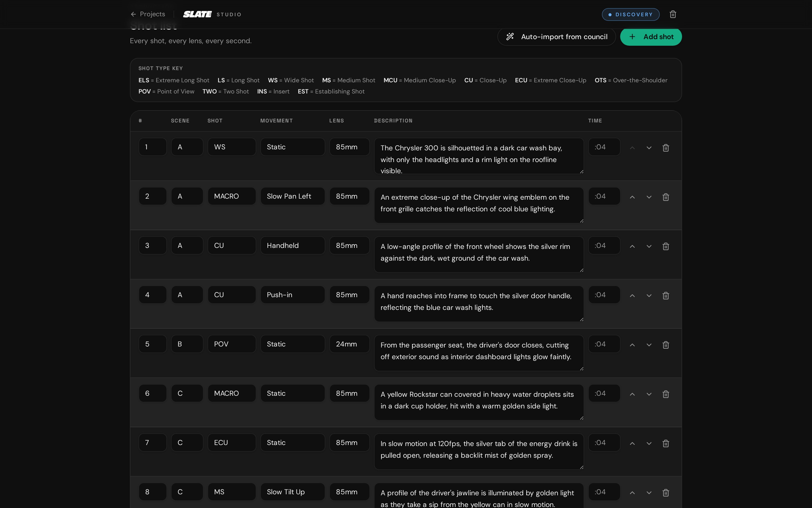Edit the driver's jawline description
812x508 pixels.
click(479, 496)
